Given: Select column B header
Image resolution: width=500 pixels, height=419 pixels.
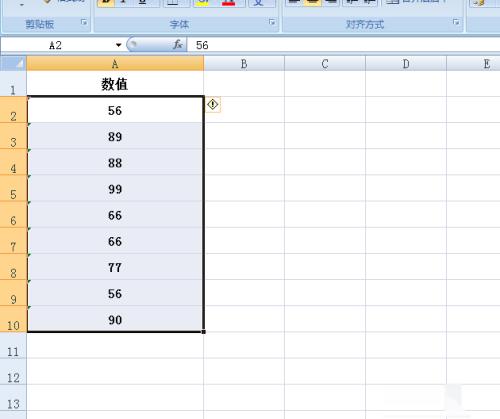Looking at the screenshot, I should coord(244,63).
